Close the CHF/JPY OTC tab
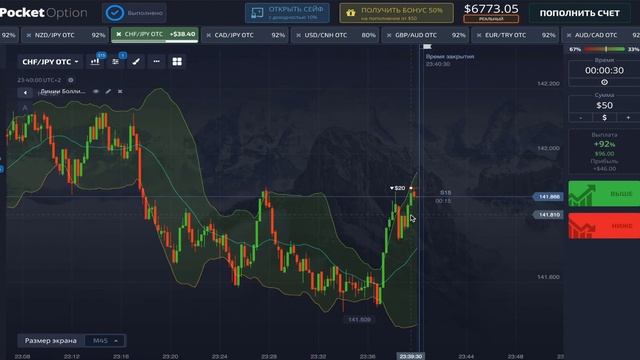Viewport: 640px width, 360px height. 119,34
